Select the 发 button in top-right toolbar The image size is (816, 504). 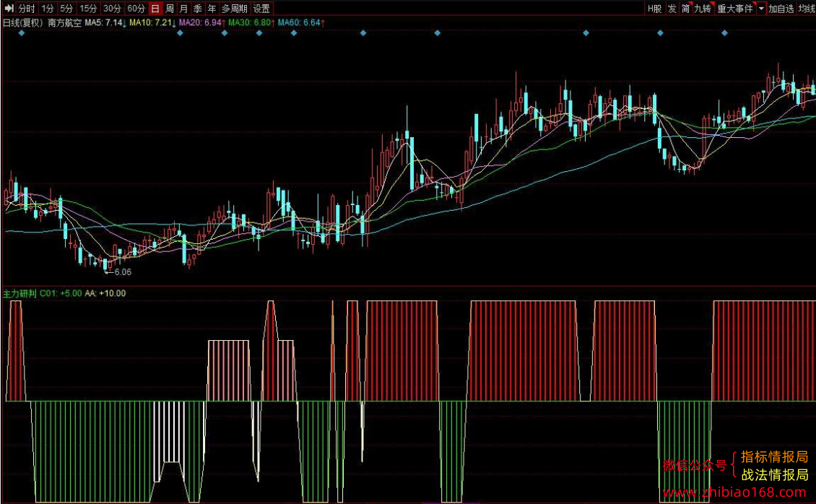(x=672, y=9)
